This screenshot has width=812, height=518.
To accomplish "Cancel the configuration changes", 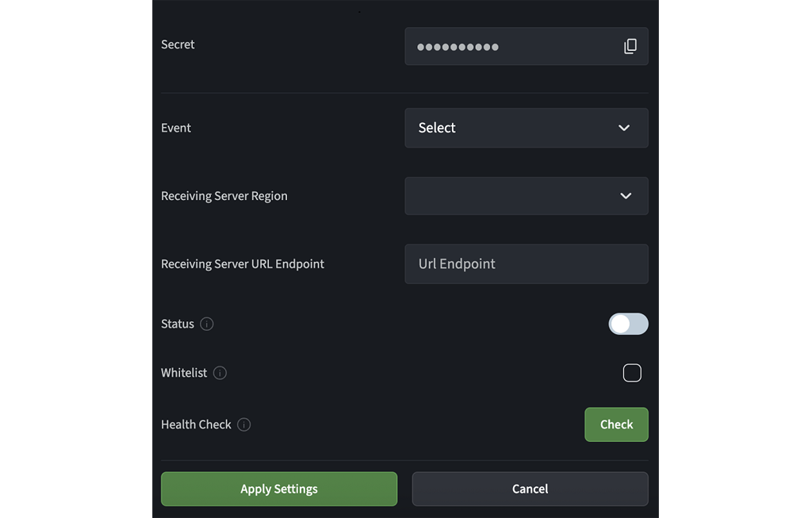I will 530,489.
